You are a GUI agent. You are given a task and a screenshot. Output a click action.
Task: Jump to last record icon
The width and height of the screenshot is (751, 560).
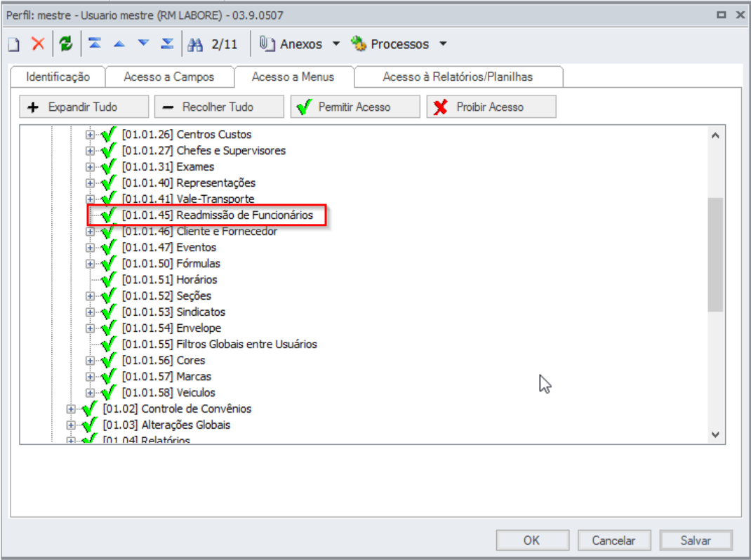(x=167, y=44)
